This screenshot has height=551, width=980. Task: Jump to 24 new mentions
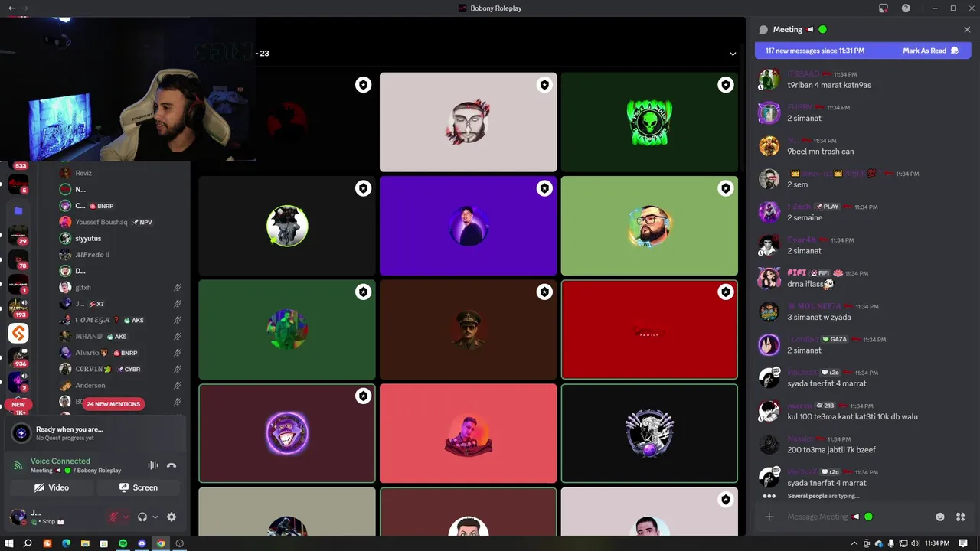[113, 404]
